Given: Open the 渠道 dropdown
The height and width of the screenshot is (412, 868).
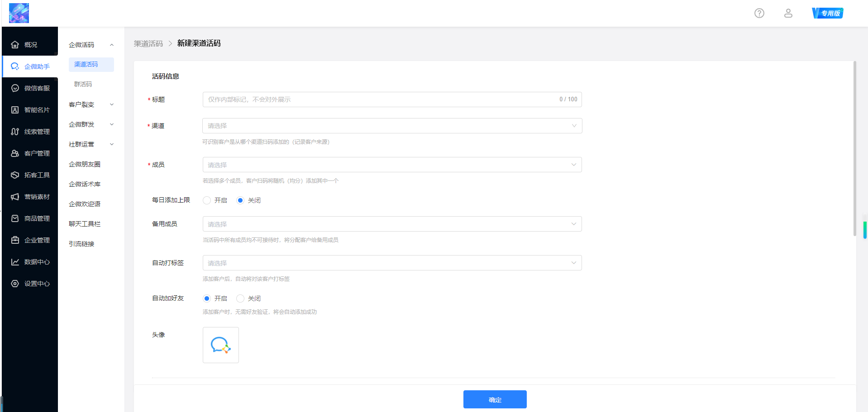Looking at the screenshot, I should (x=392, y=126).
